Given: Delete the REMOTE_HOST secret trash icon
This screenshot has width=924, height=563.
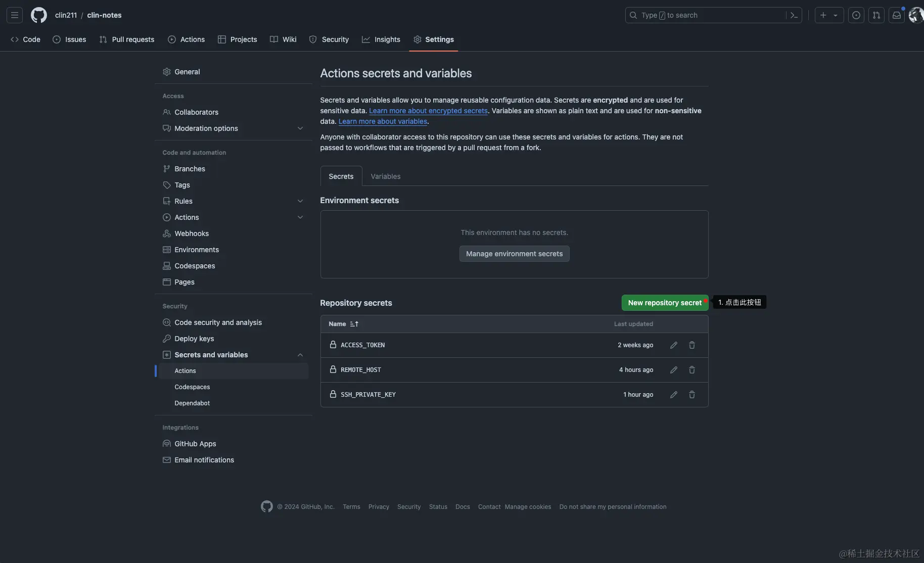Looking at the screenshot, I should 692,370.
